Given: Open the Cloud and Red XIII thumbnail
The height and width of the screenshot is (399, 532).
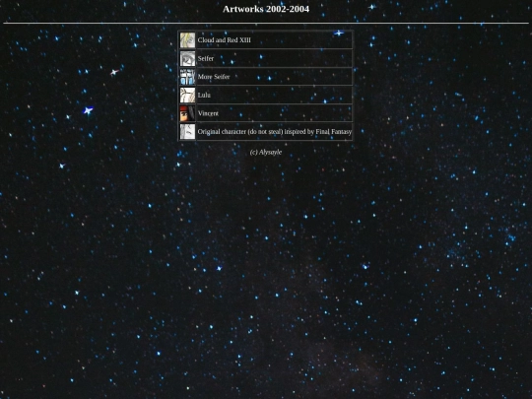Looking at the screenshot, I should point(187,40).
